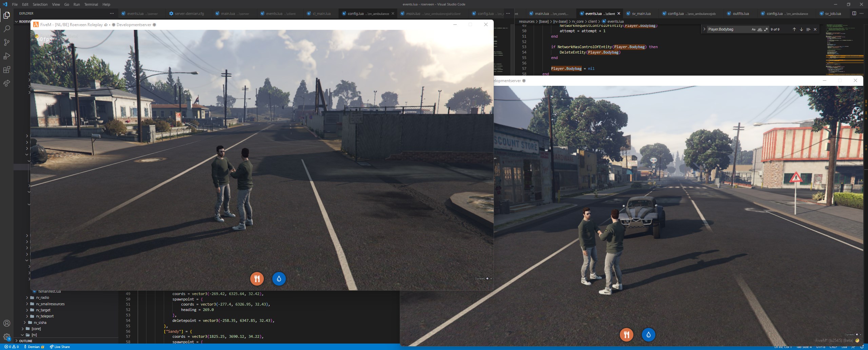Jump to next find match arrow
This screenshot has height=350, width=868.
point(801,30)
